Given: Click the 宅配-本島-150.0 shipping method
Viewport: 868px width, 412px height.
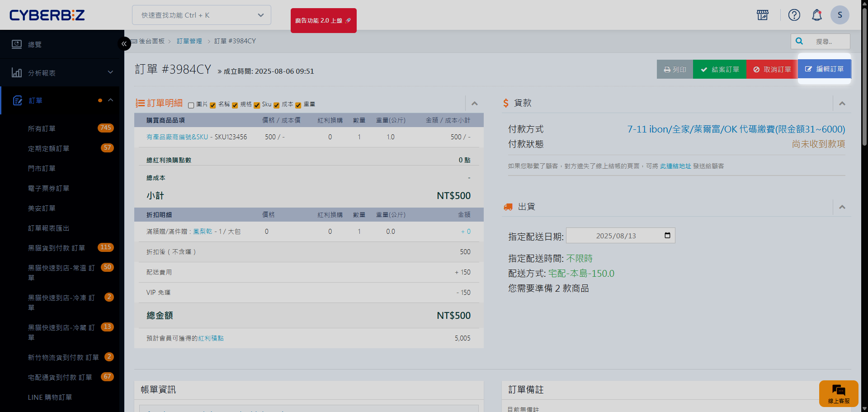Looking at the screenshot, I should (x=581, y=273).
